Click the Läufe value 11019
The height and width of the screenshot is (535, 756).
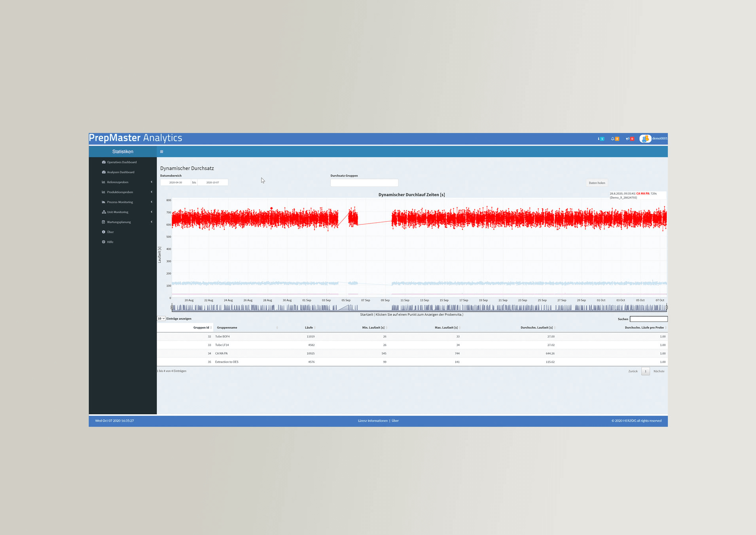[x=311, y=336]
